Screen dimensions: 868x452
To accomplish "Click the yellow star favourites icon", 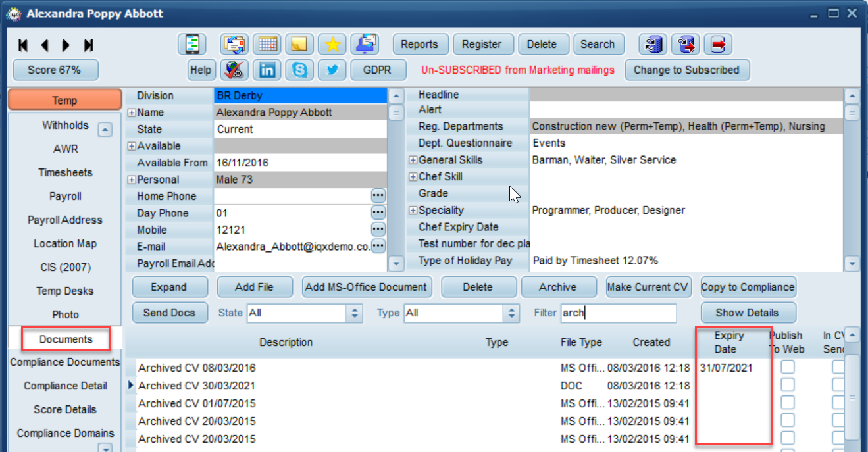I will click(332, 44).
